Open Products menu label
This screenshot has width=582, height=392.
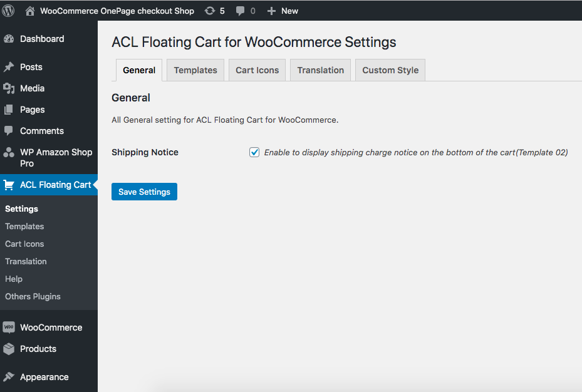[x=38, y=349]
